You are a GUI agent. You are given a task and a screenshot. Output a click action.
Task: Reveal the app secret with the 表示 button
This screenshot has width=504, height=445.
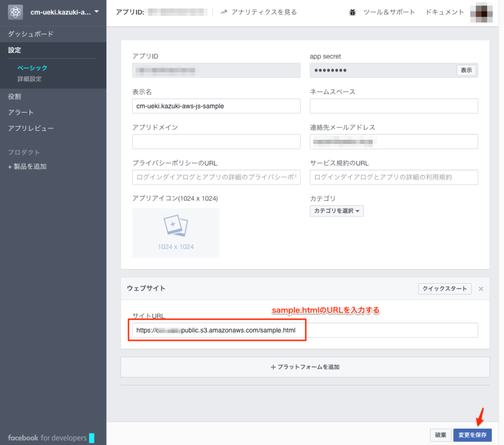click(466, 70)
